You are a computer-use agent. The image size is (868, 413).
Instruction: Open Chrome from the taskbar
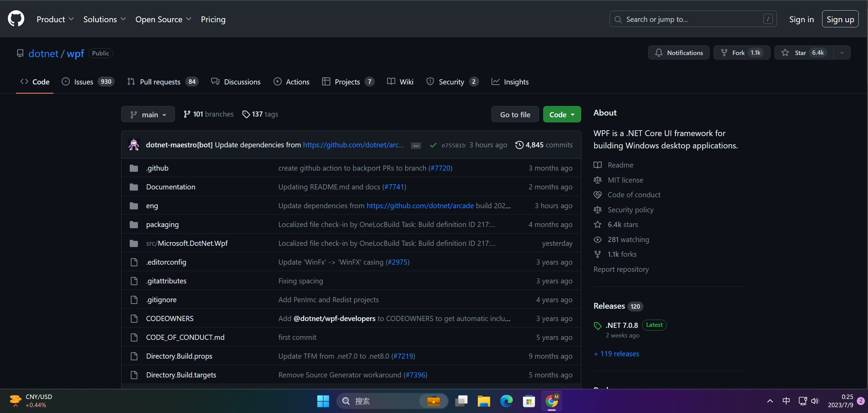[551, 401]
